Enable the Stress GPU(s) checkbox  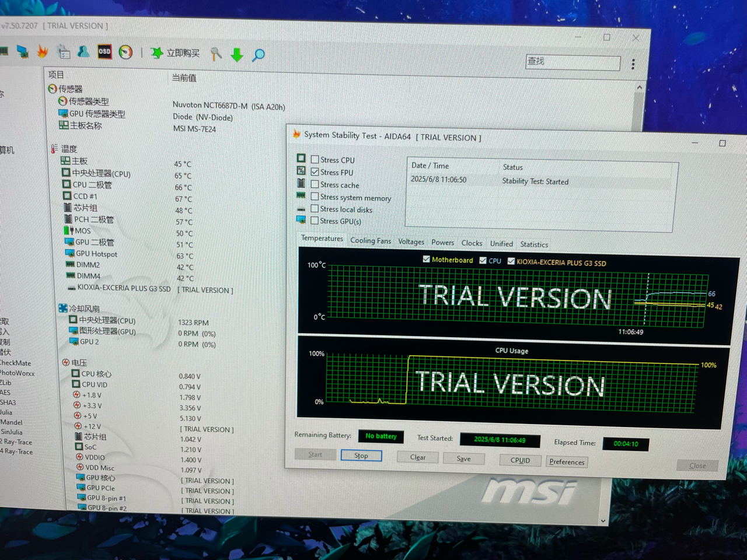(x=316, y=220)
